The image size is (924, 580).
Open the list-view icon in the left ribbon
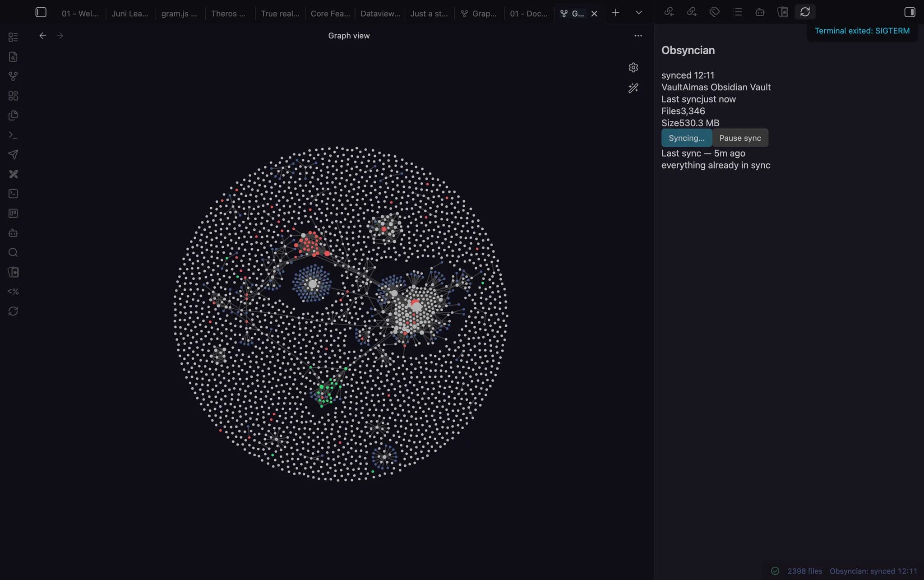click(13, 37)
